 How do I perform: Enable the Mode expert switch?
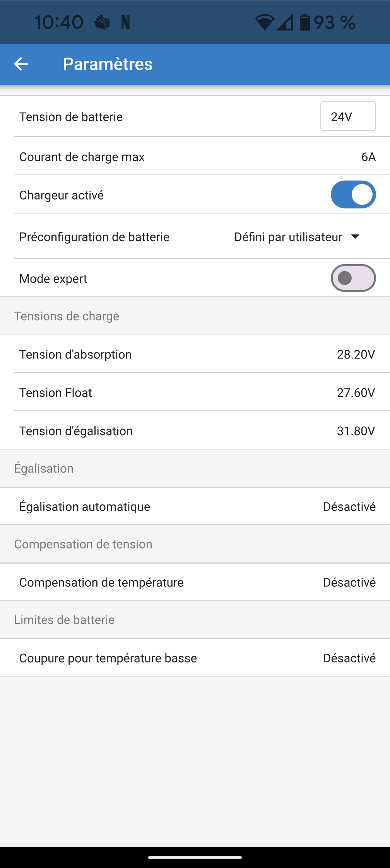(353, 278)
